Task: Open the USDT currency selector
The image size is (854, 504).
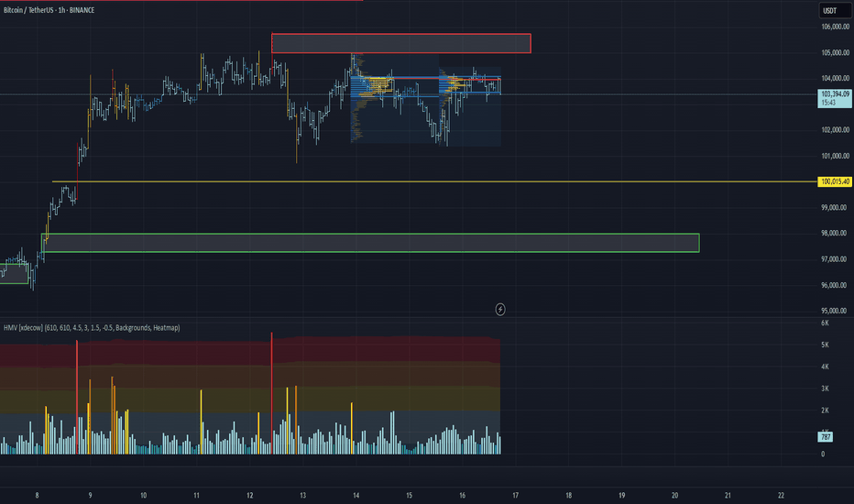Action: [835, 10]
